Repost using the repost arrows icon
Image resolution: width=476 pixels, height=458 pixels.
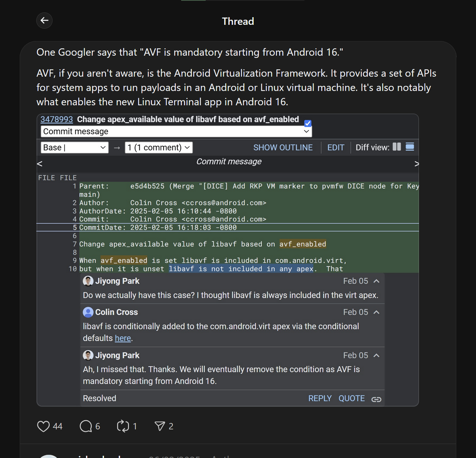[123, 426]
